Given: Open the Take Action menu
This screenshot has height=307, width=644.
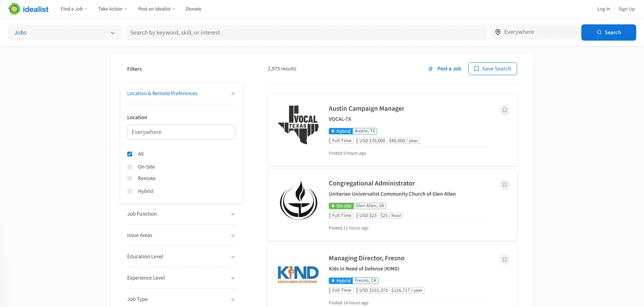Looking at the screenshot, I should tap(113, 9).
